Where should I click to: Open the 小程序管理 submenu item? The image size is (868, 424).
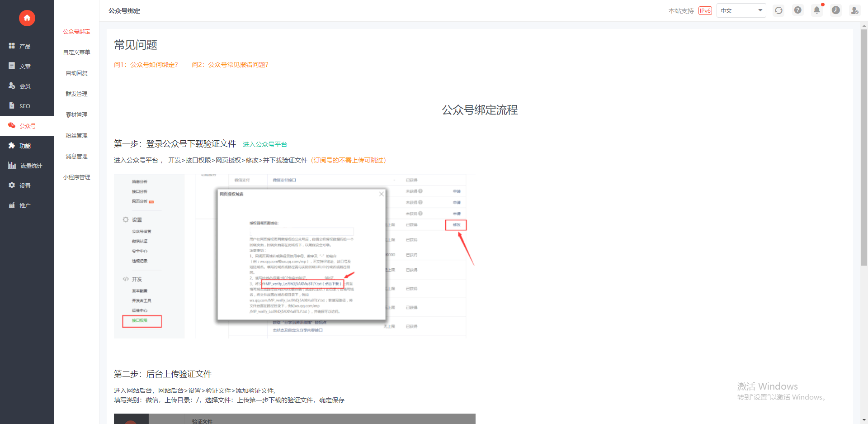[x=76, y=177]
